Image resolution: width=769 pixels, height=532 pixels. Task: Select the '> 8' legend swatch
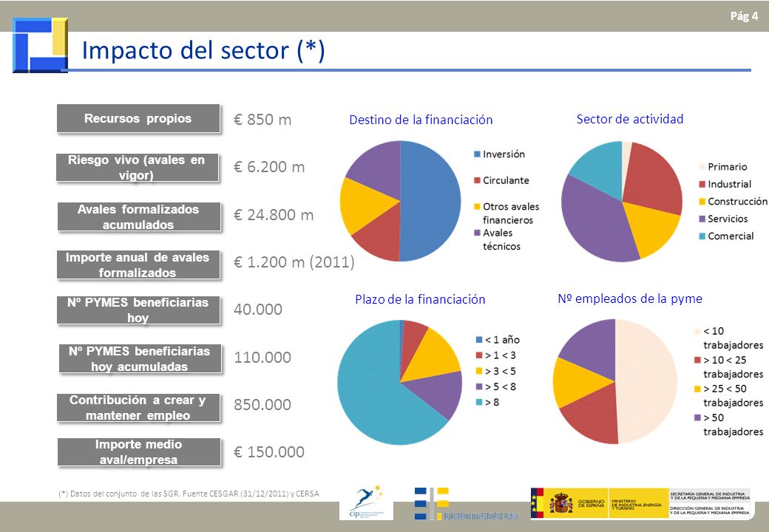[x=479, y=402]
